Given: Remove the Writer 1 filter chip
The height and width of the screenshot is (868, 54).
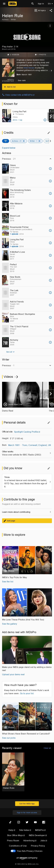Looking at the screenshot, I should point(40,141).
